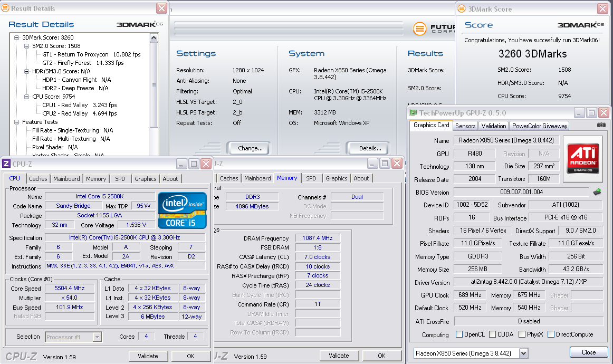The height and width of the screenshot is (364, 613).
Task: Open the GPU selection dropdown in GPU-Z
Action: pos(523,353)
